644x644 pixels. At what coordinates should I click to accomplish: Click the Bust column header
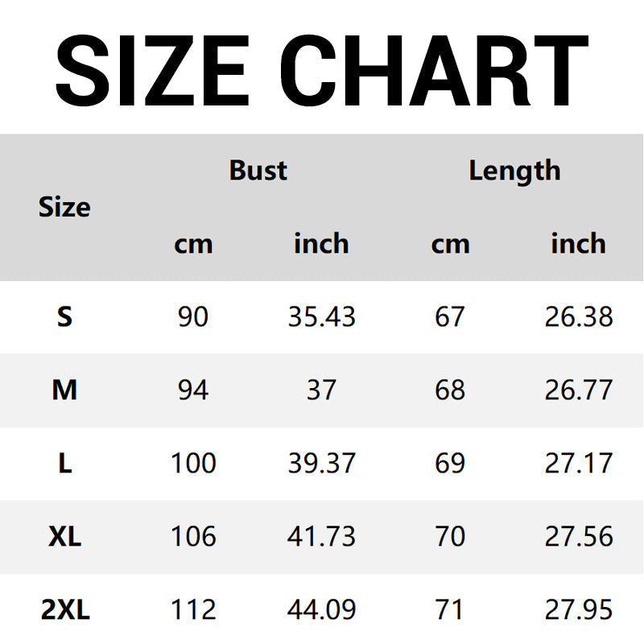(258, 170)
